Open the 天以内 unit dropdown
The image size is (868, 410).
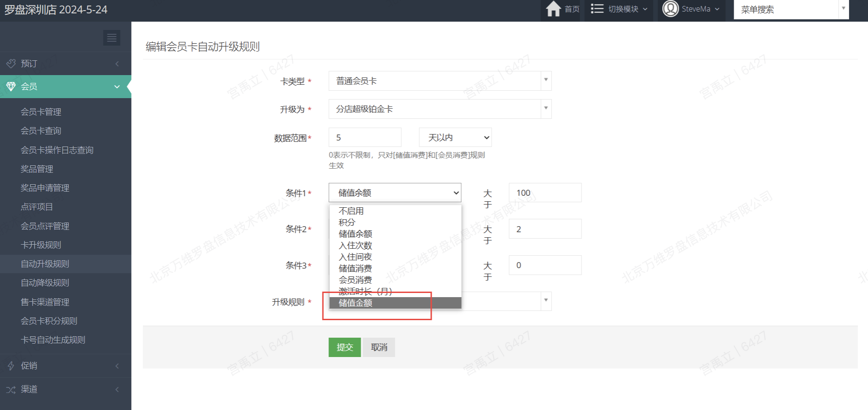click(455, 137)
